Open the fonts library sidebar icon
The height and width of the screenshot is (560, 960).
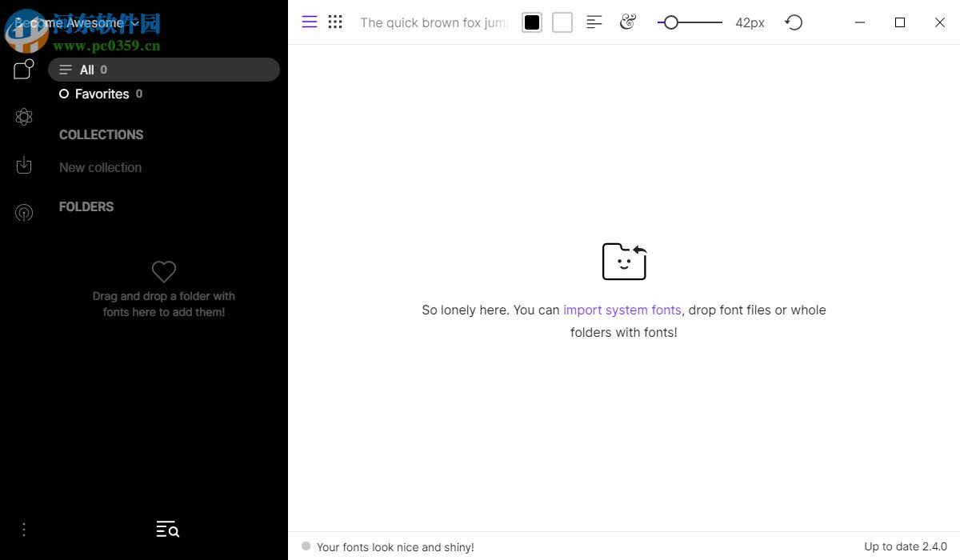[x=24, y=70]
